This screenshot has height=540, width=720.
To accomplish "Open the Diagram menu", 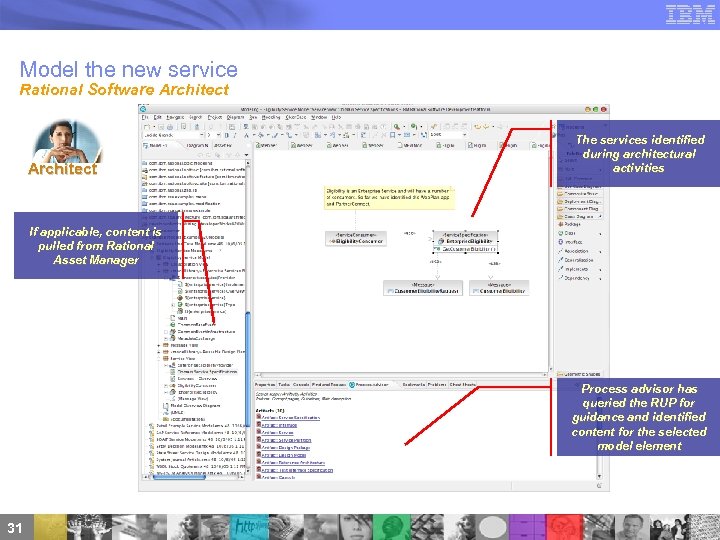I will point(236,118).
